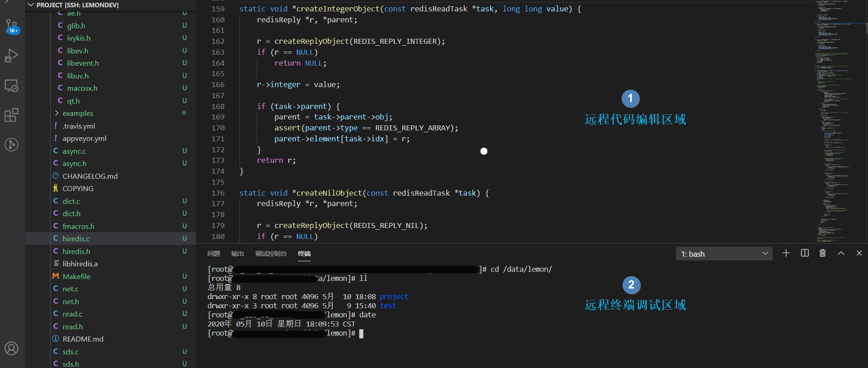Open file libevent.h
The image size is (868, 368).
coord(83,63)
